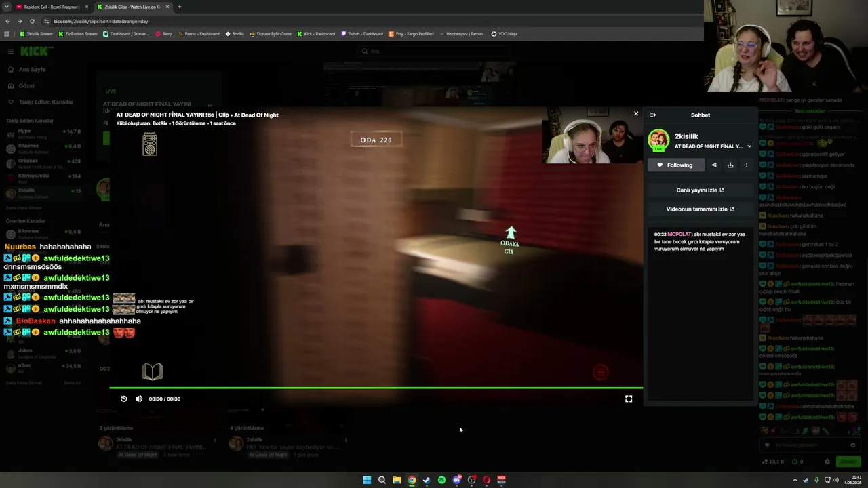The width and height of the screenshot is (868, 488).
Task: Open Opera from the taskbar
Action: [x=486, y=480]
